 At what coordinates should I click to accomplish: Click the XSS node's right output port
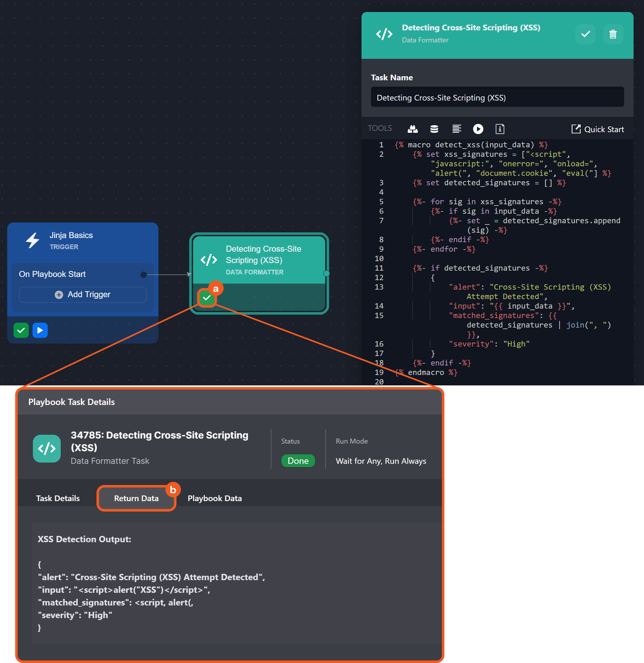point(326,273)
